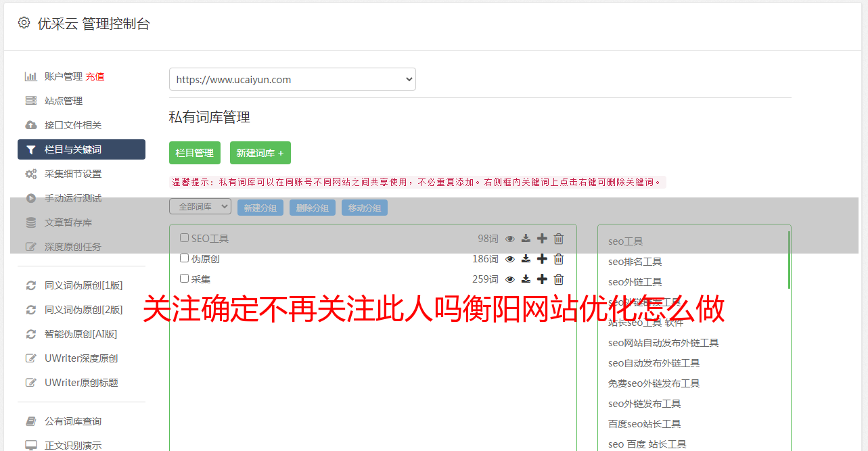Click the green 栏目管理 button

195,153
